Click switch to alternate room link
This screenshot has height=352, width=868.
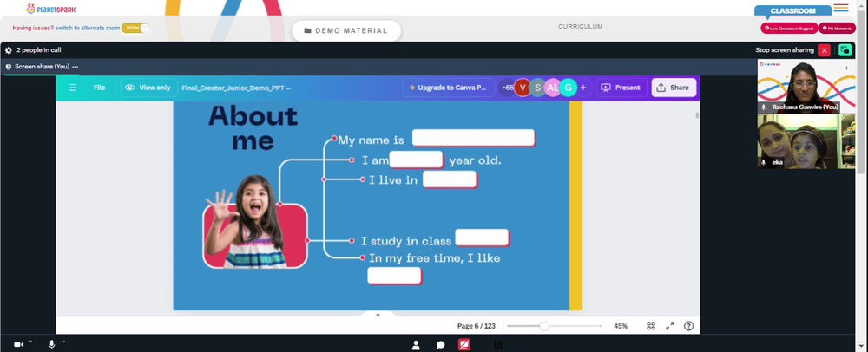(x=88, y=29)
